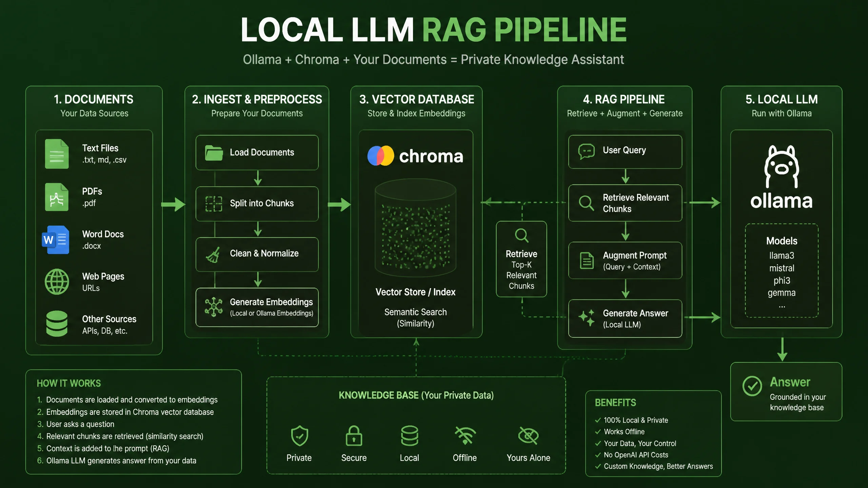Click 'Embeddings are stored in Chroma vector database'
The width and height of the screenshot is (868, 488).
[x=130, y=412]
